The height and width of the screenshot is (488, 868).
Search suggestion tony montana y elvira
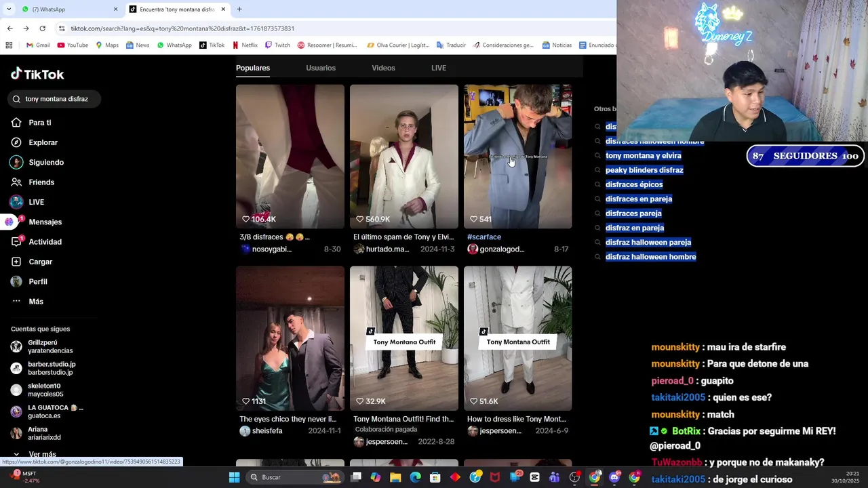pyautogui.click(x=643, y=156)
